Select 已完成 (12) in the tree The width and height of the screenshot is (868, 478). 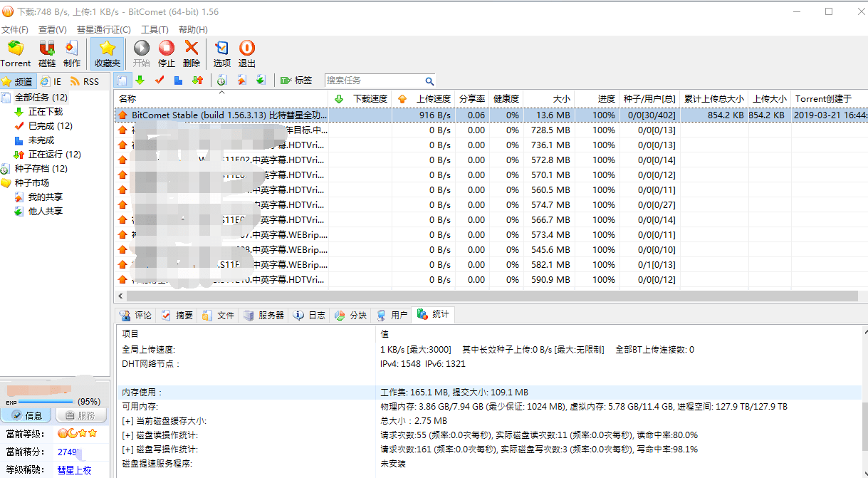tap(50, 126)
